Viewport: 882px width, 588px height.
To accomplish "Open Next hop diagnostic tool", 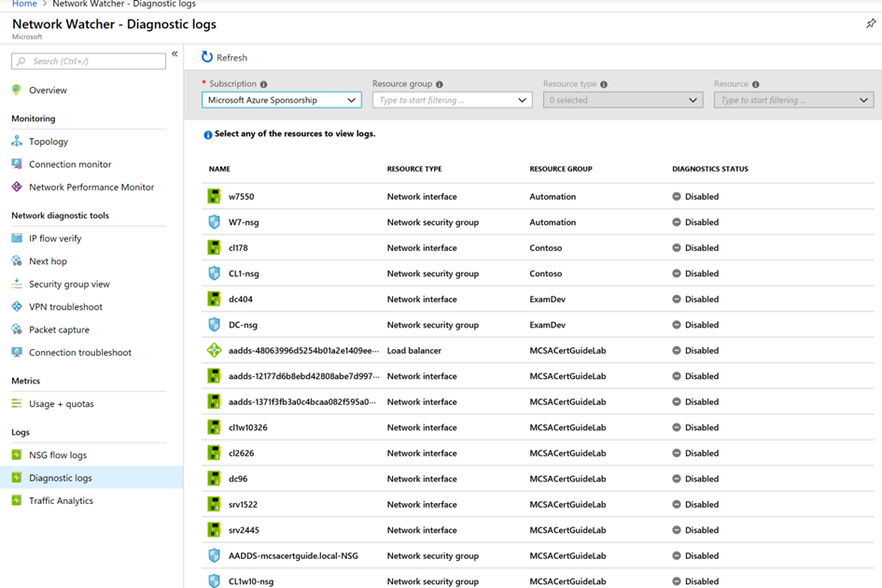I will tap(48, 261).
